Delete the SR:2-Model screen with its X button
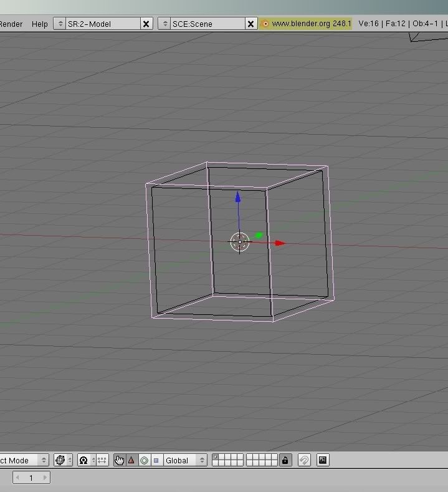Viewport: 448px width, 492px height. (x=146, y=24)
